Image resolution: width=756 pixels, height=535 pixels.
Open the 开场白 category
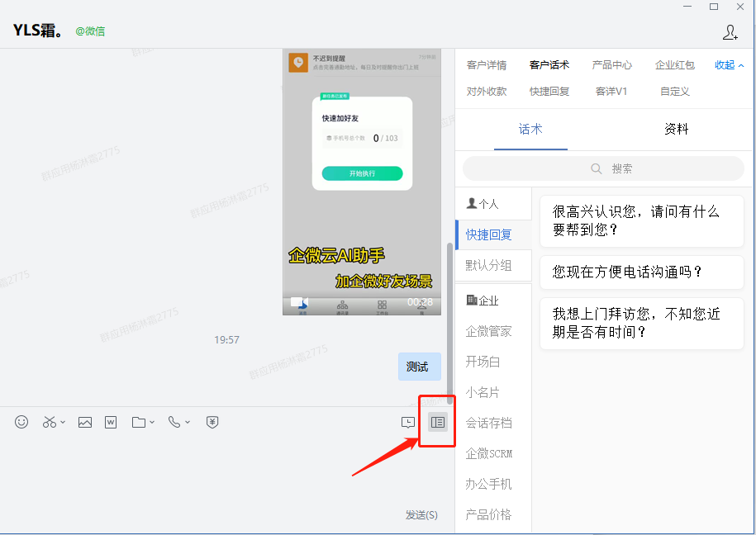pos(483,362)
